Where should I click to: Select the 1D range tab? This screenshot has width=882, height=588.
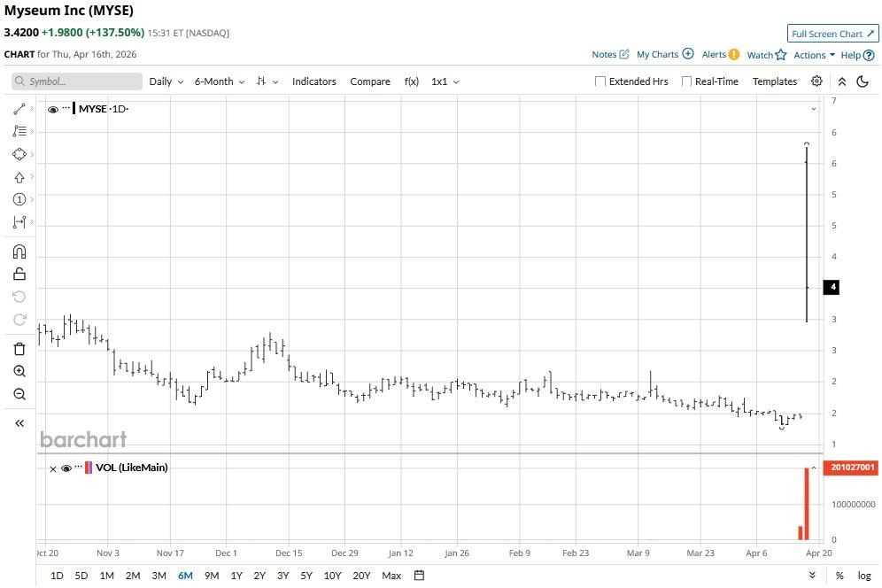tap(57, 576)
